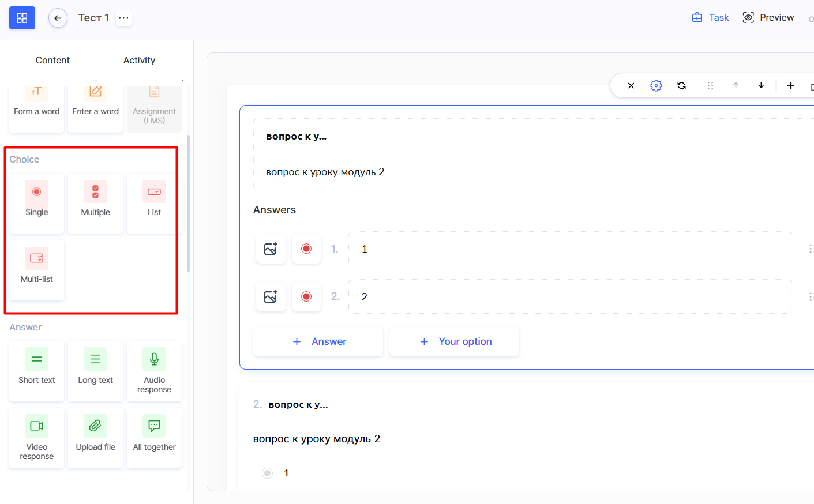Click the refresh/convert arrows icon in toolbar
The image size is (814, 504).
pos(681,85)
